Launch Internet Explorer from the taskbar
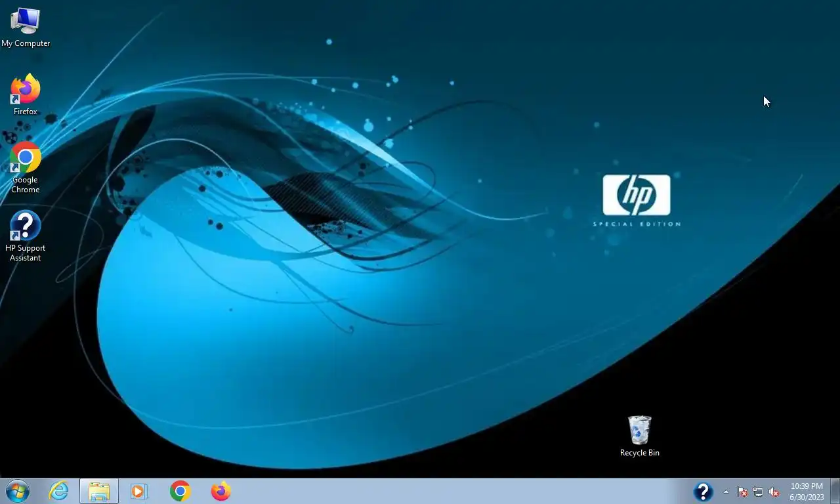This screenshot has width=840, height=504. tap(58, 491)
